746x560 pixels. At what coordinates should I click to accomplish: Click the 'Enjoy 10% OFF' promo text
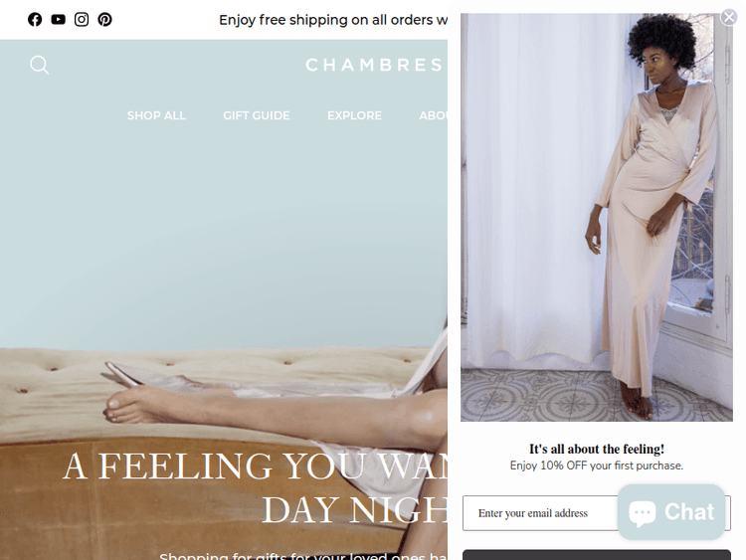click(597, 466)
